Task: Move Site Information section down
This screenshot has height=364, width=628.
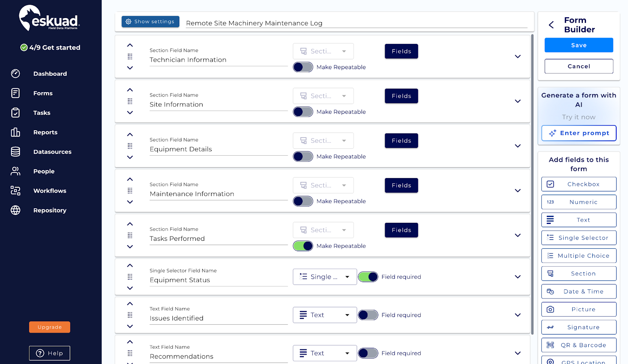Action: click(130, 113)
